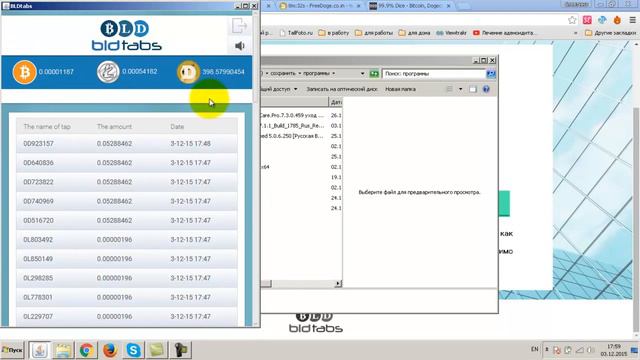This screenshot has height=360, width=640.
Task: Click the Java app icon in the taskbar
Action: pos(40,350)
